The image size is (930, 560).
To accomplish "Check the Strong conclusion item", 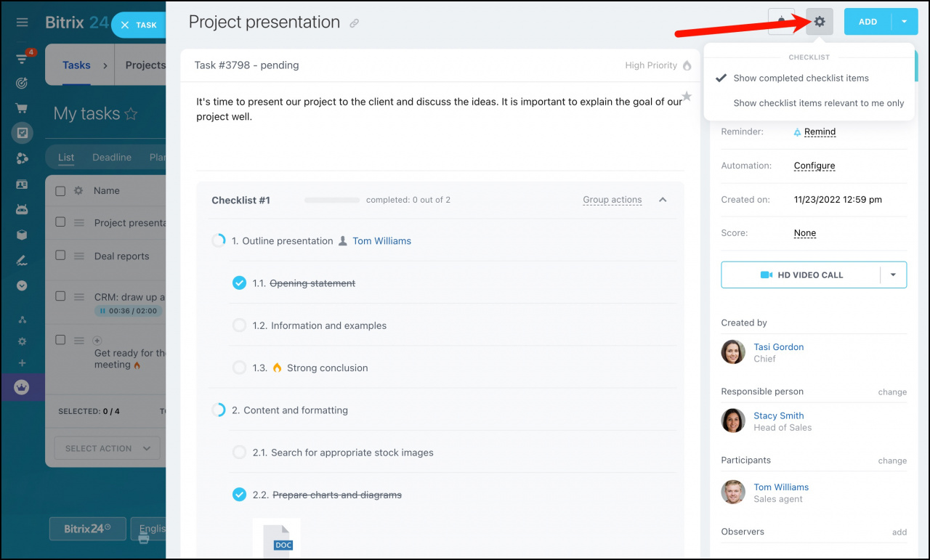I will 239,368.
